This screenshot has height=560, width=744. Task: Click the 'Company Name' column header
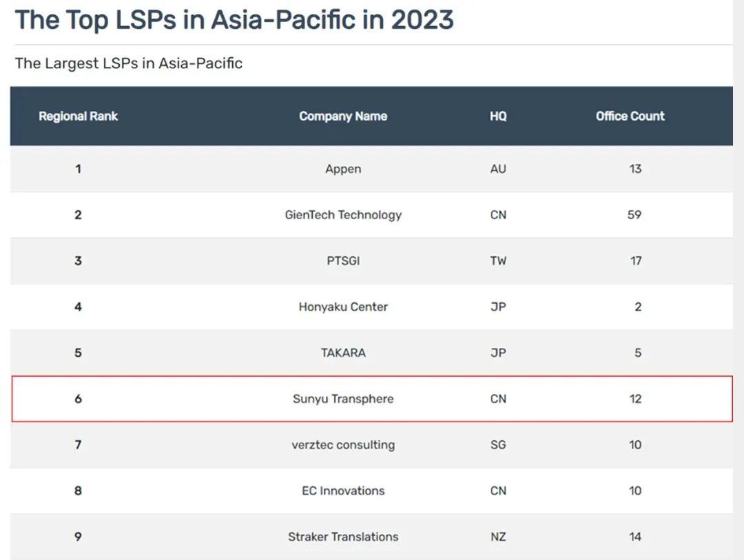[343, 116]
